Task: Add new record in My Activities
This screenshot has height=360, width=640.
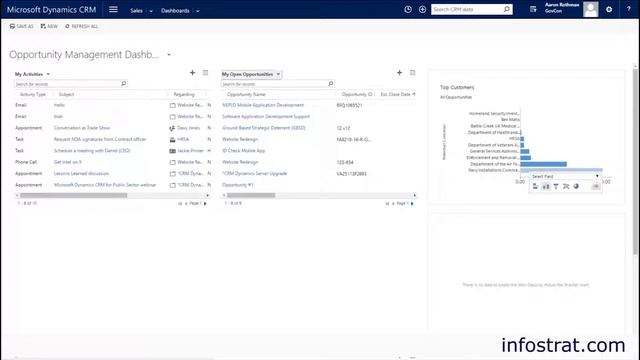Action: [x=192, y=73]
